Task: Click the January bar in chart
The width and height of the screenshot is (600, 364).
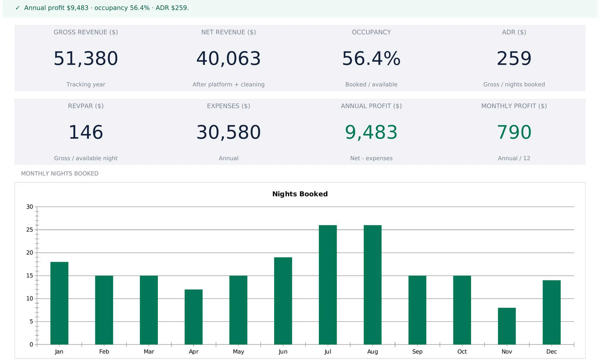Action: point(59,303)
